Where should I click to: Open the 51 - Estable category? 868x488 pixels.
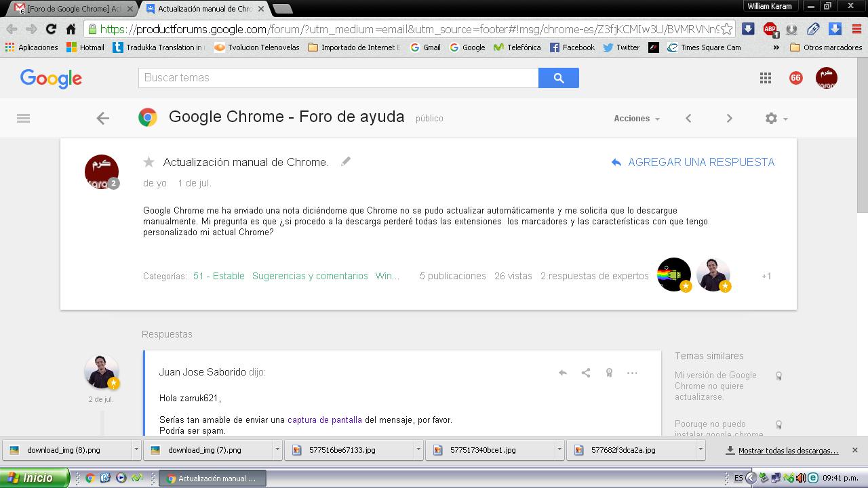click(219, 276)
